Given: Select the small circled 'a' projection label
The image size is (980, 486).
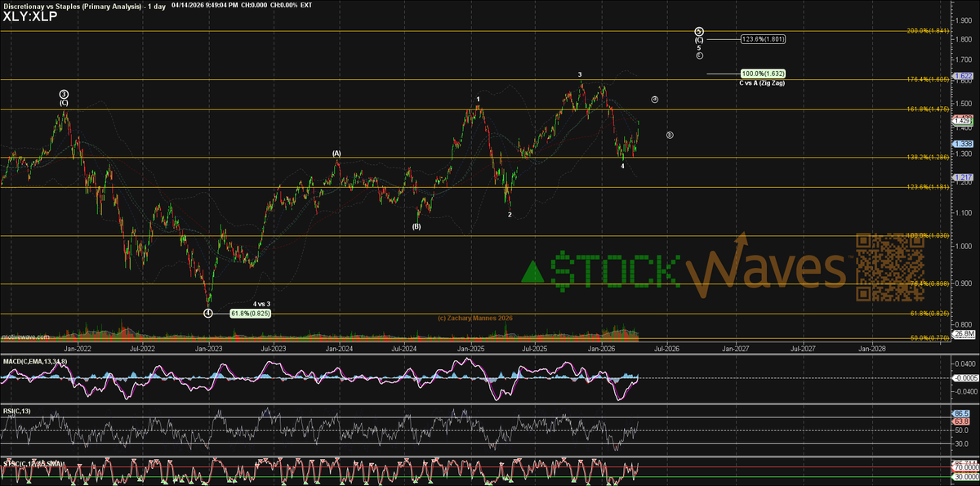Looking at the screenshot, I should coord(655,100).
